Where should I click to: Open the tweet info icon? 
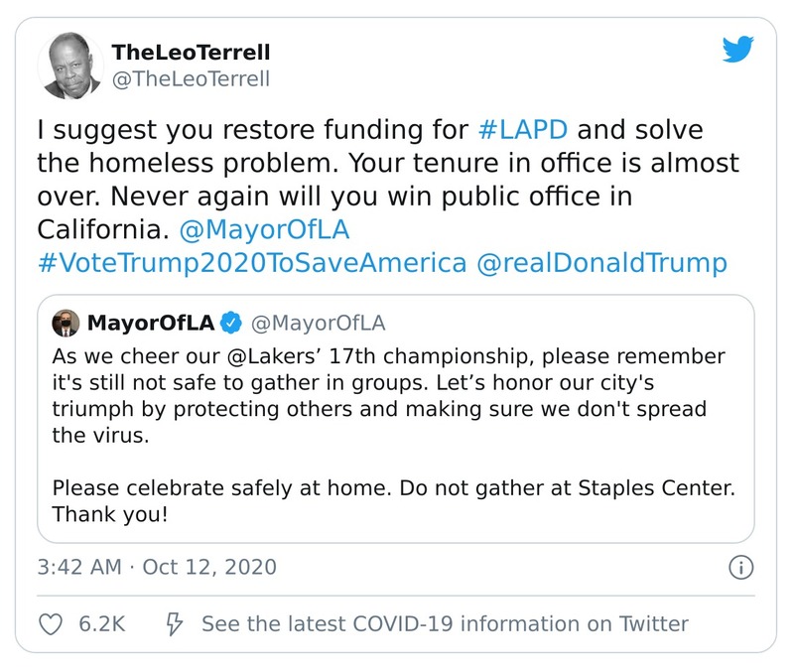coord(740,568)
